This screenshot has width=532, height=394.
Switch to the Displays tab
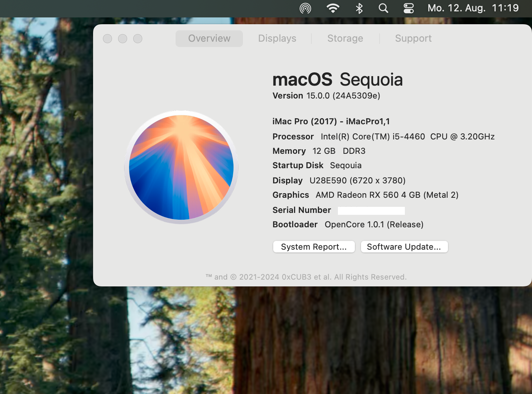[277, 39]
